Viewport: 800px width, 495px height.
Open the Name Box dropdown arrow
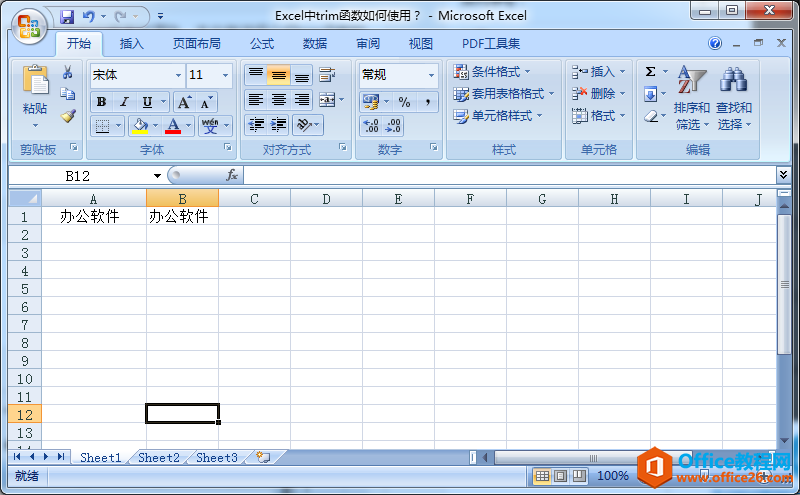157,176
